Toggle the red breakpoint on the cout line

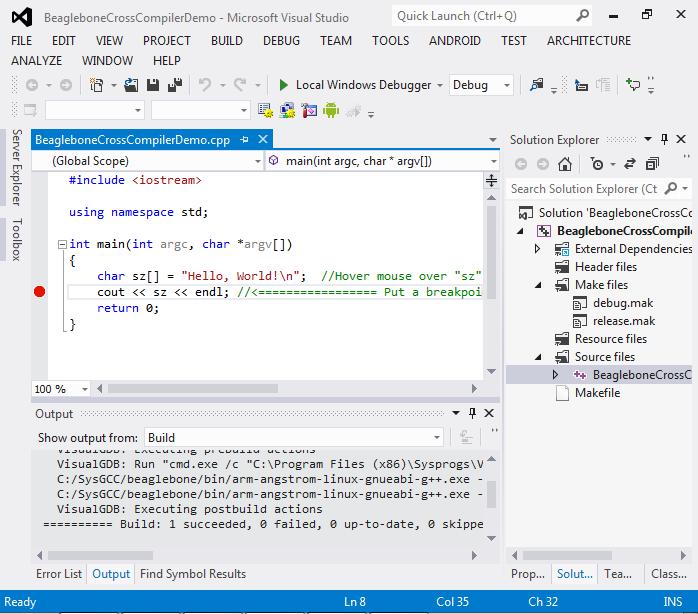coord(40,292)
